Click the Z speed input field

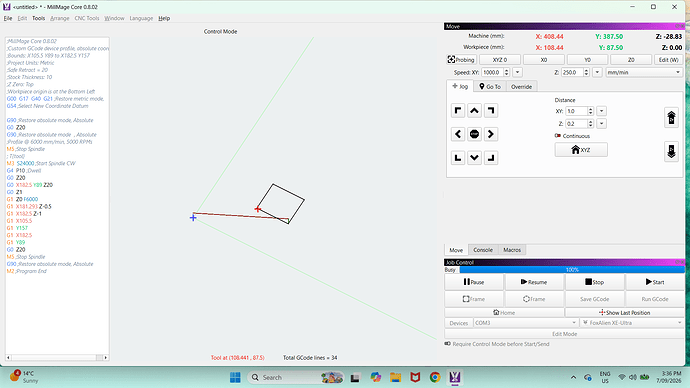(572, 72)
